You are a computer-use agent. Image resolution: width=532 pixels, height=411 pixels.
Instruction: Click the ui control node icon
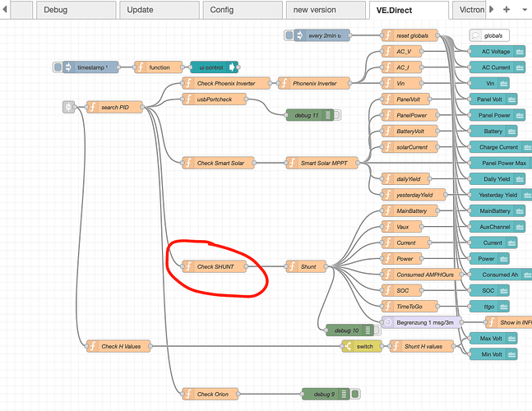click(233, 67)
